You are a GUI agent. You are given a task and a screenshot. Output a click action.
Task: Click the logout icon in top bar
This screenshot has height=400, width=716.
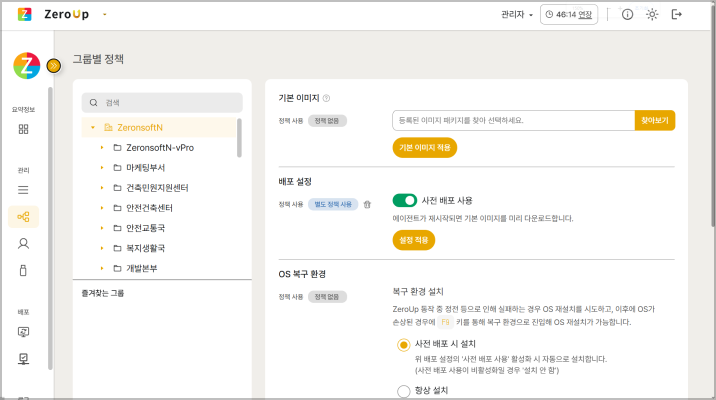tap(678, 14)
